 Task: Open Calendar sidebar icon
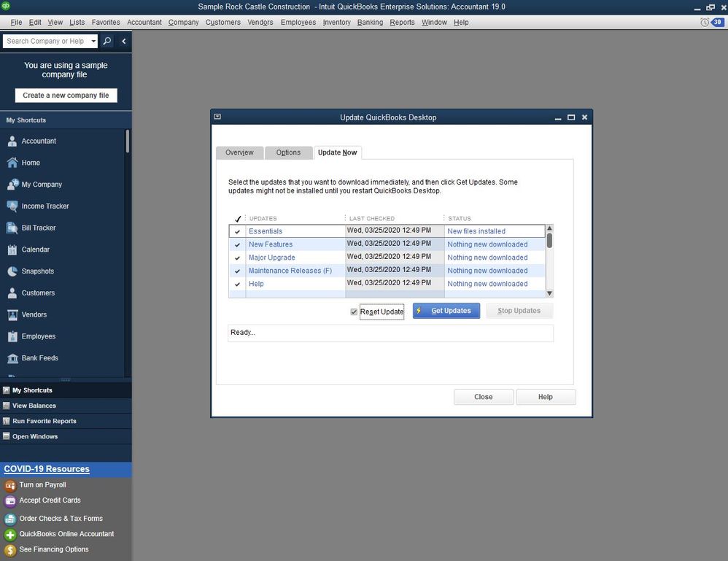[12, 249]
